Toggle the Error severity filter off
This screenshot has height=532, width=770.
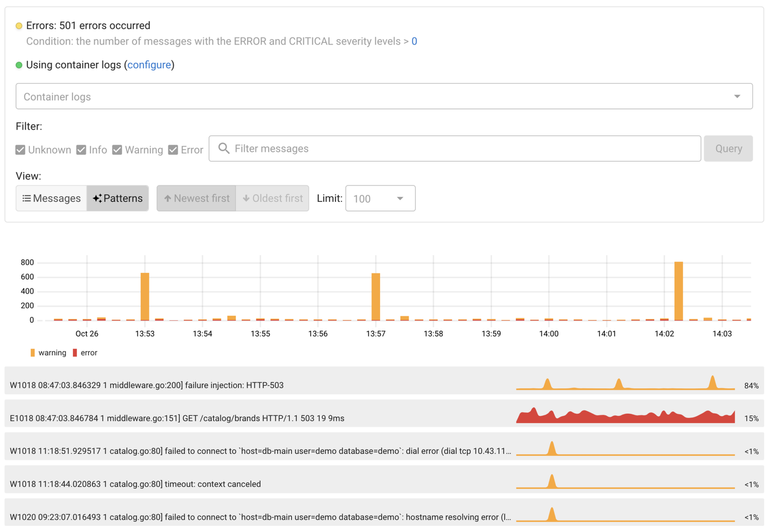pos(173,149)
